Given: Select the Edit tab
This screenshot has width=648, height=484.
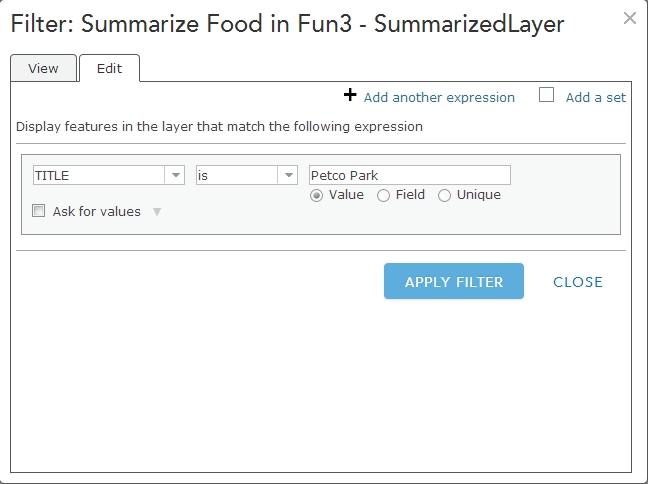Looking at the screenshot, I should click(x=109, y=68).
